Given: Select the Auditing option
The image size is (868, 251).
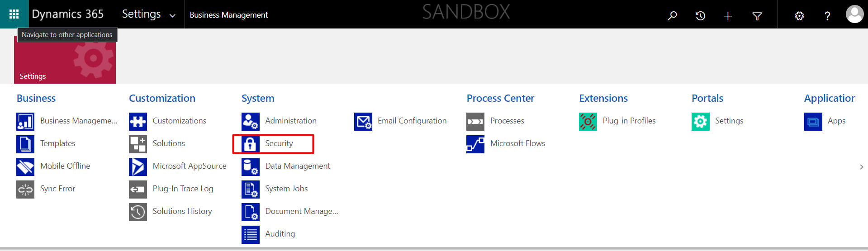Looking at the screenshot, I should point(280,234).
